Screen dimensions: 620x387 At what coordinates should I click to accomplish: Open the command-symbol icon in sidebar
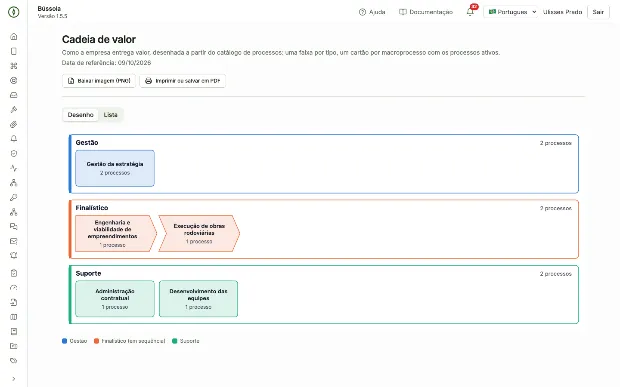pos(14,66)
